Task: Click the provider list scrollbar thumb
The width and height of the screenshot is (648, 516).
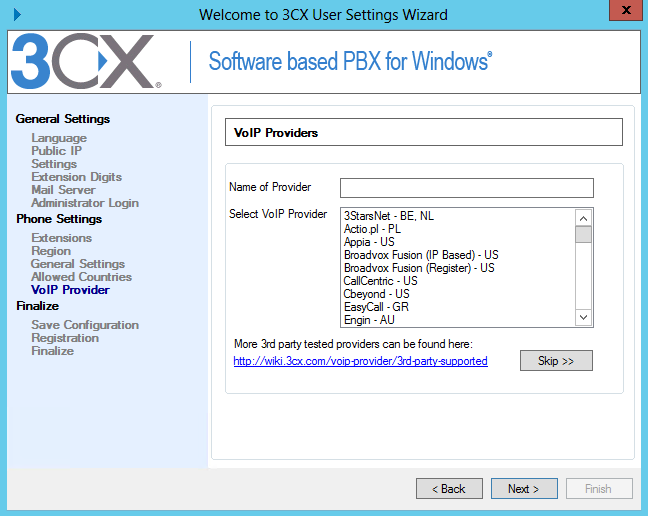Action: tap(583, 235)
